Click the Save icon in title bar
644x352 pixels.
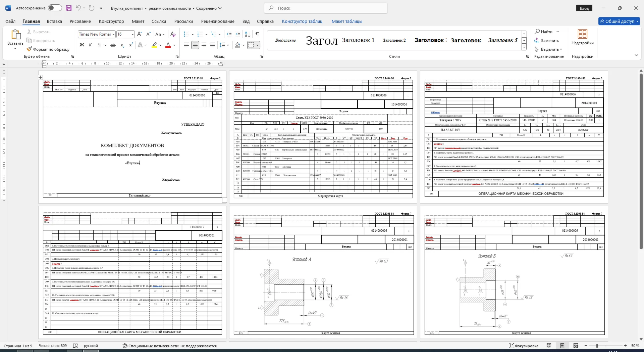pos(69,8)
